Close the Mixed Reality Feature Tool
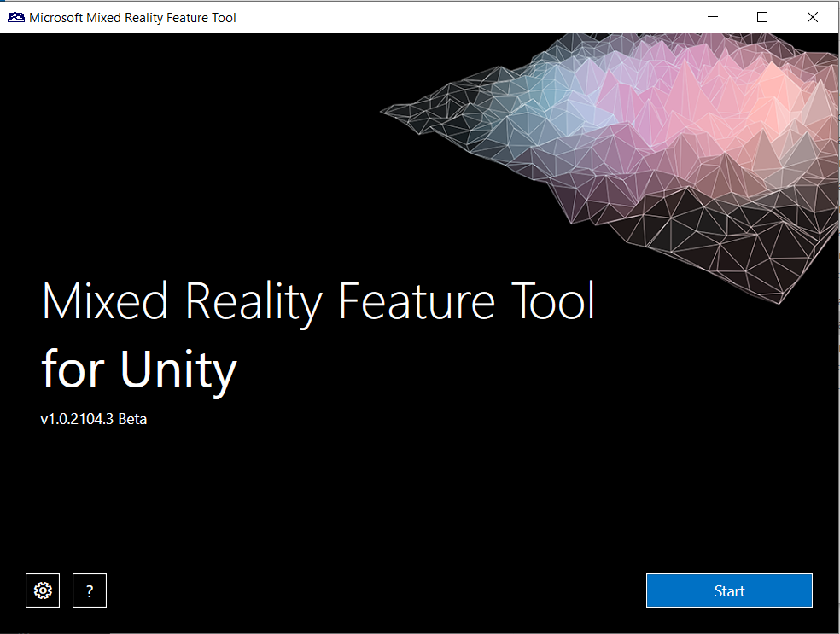The width and height of the screenshot is (840, 634). click(812, 16)
